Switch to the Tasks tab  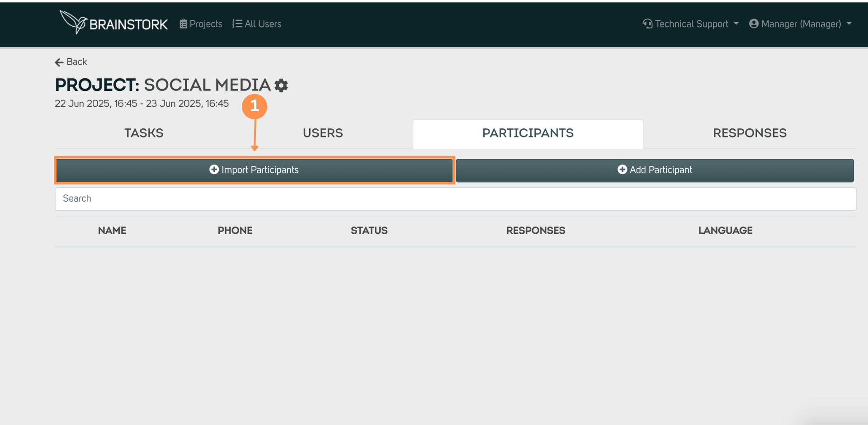point(144,133)
